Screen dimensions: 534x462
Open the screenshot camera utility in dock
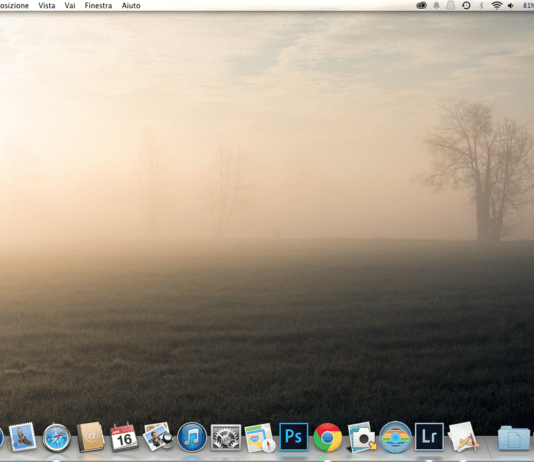coord(362,437)
